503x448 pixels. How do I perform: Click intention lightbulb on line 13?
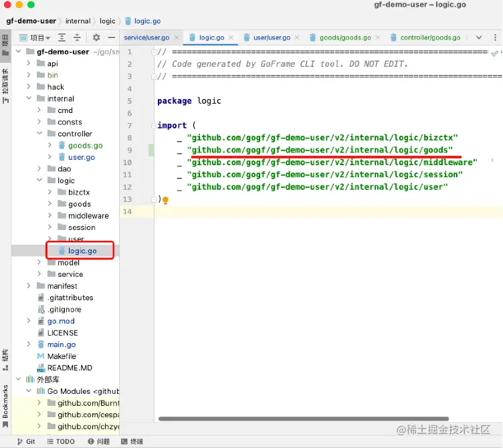pyautogui.click(x=165, y=200)
